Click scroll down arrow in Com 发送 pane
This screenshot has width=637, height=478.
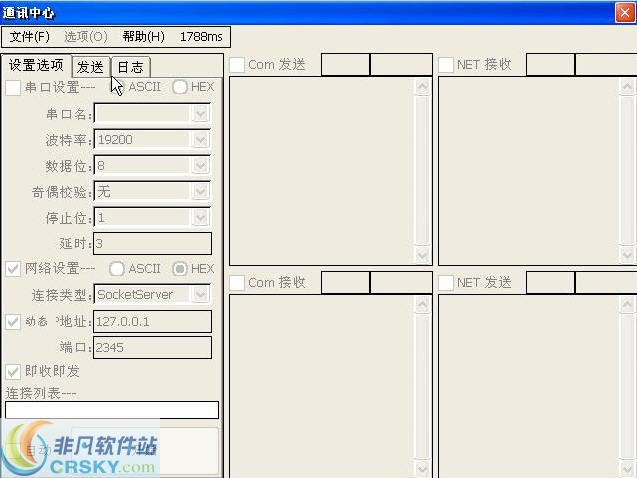click(x=422, y=255)
